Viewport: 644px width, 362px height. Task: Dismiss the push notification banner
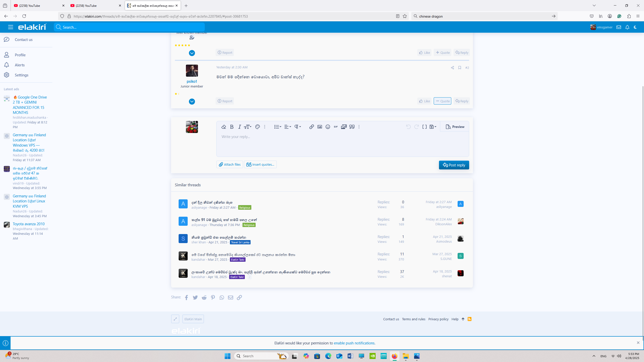[x=638, y=343]
